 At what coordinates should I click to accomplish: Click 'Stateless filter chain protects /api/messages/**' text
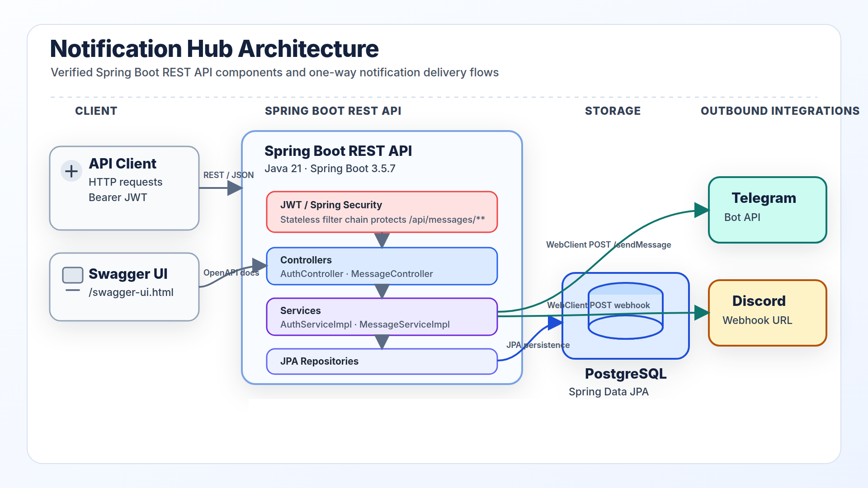click(x=382, y=220)
